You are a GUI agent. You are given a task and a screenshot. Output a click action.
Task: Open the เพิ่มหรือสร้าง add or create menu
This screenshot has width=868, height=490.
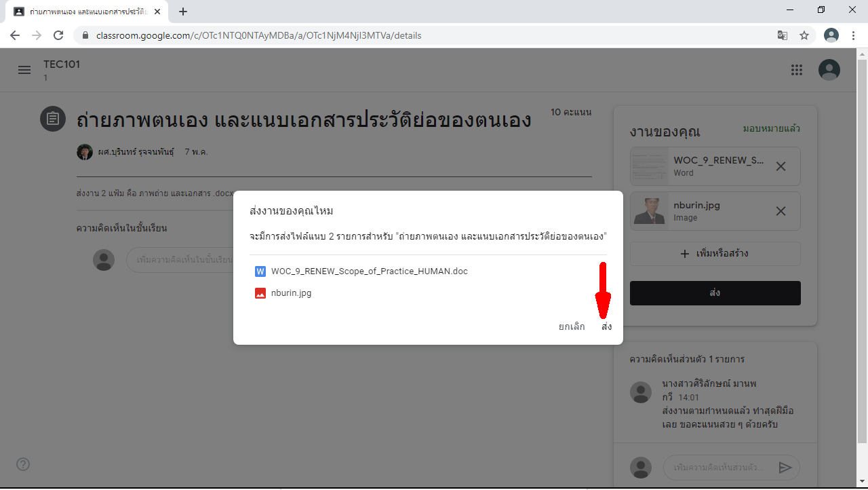(715, 254)
